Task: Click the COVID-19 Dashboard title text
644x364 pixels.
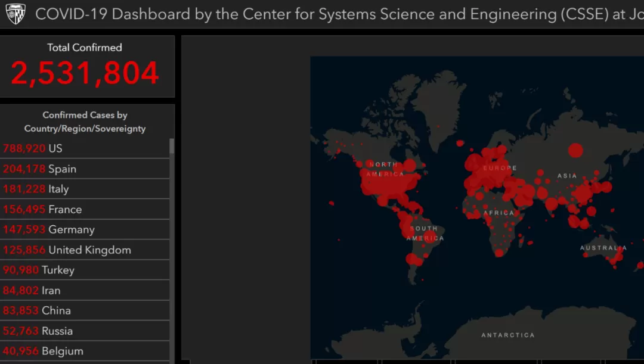Action: tap(339, 14)
